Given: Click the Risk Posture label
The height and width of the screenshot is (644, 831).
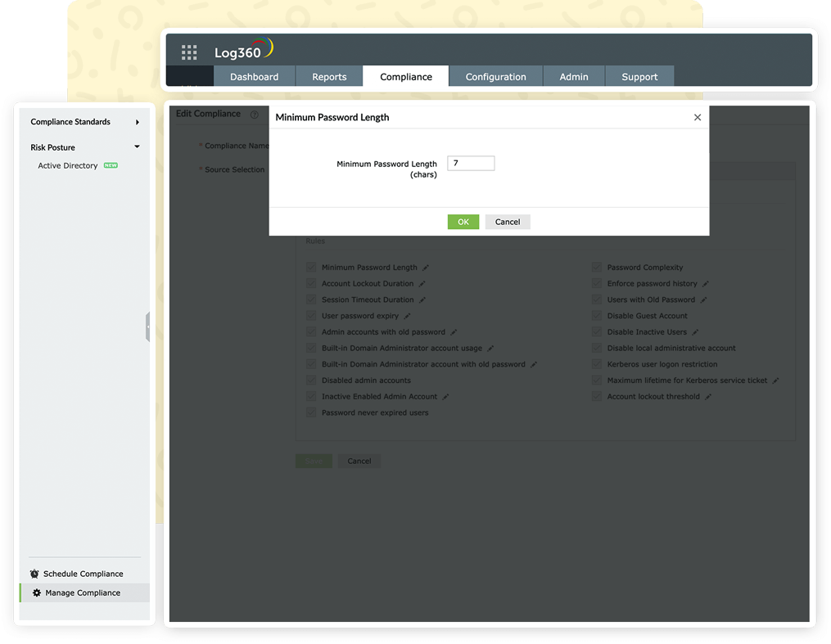Looking at the screenshot, I should click(x=53, y=147).
